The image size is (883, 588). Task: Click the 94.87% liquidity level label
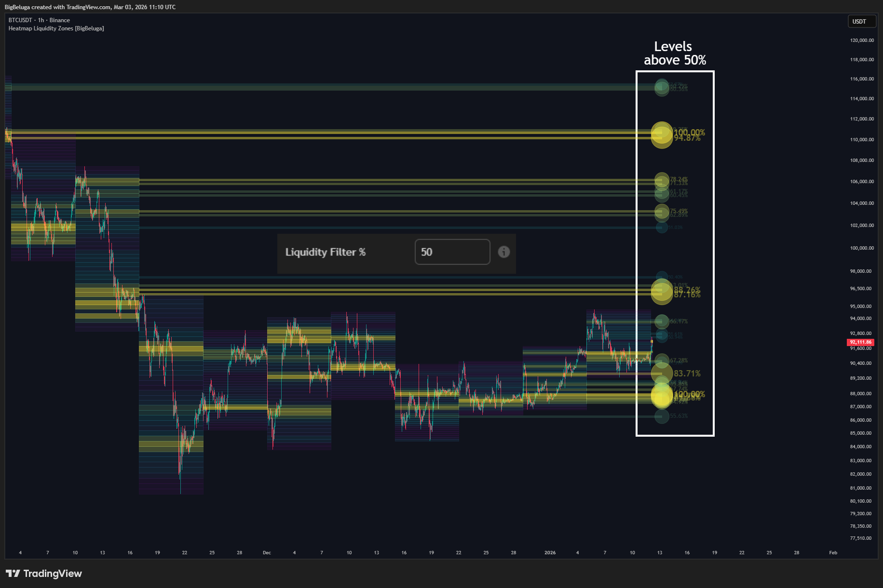[x=687, y=138]
